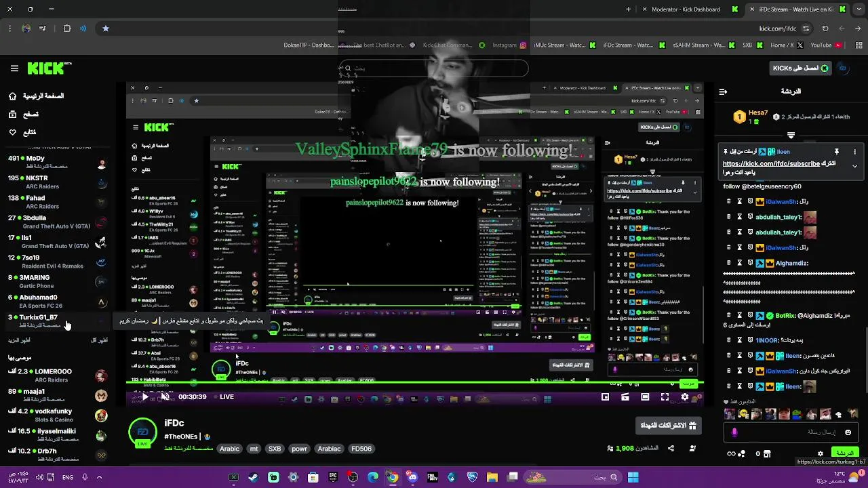Screen dimensions: 868x488
Task: Click the Windows Start button
Action: click(x=633, y=477)
